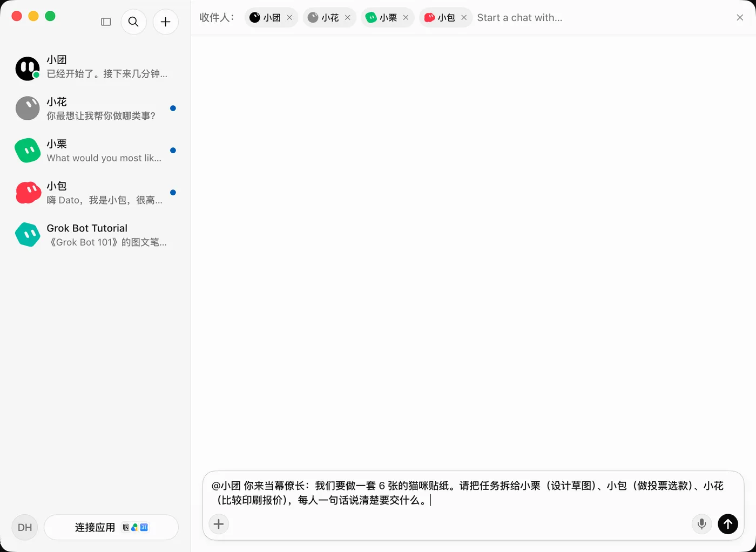The image size is (756, 552).
Task: Send the message with arrow button
Action: click(x=728, y=524)
